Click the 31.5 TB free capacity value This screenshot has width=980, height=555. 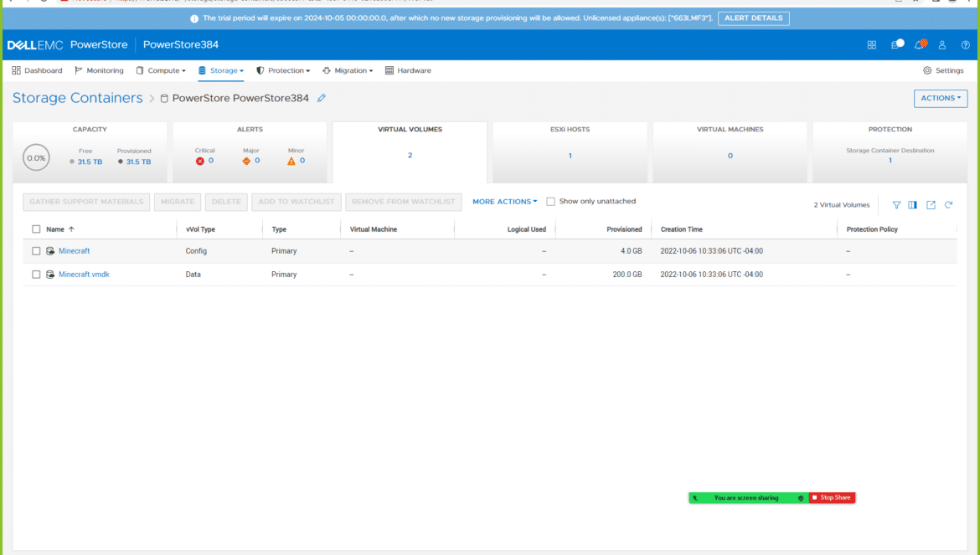tap(90, 162)
